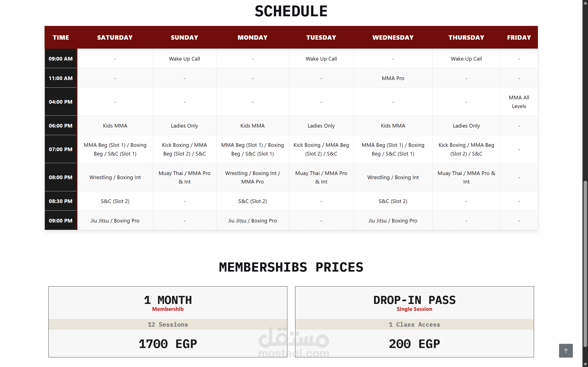
Task: Click the 1700 EGP price
Action: 168,344
